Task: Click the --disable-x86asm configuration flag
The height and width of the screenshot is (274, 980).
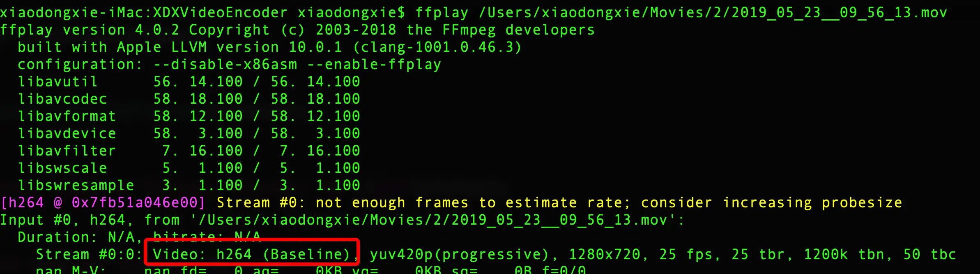Action: tap(225, 65)
